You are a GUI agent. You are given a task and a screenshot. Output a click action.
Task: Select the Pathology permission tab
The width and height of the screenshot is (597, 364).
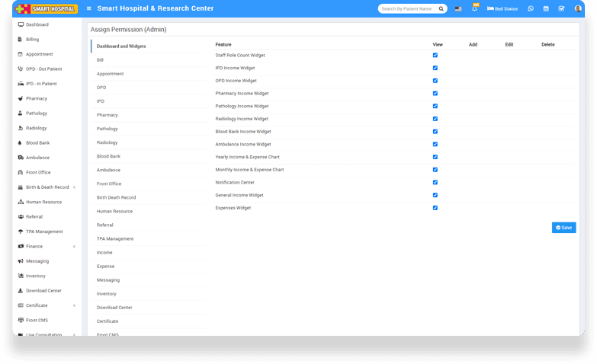[x=108, y=129]
